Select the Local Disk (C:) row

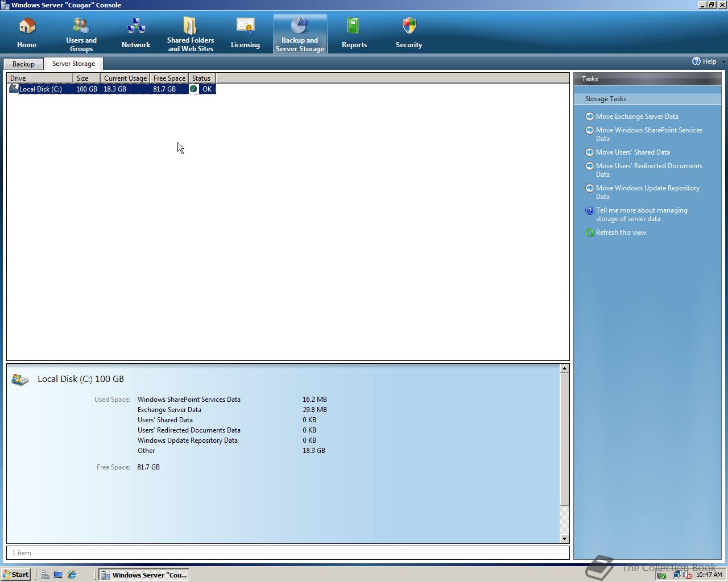111,89
